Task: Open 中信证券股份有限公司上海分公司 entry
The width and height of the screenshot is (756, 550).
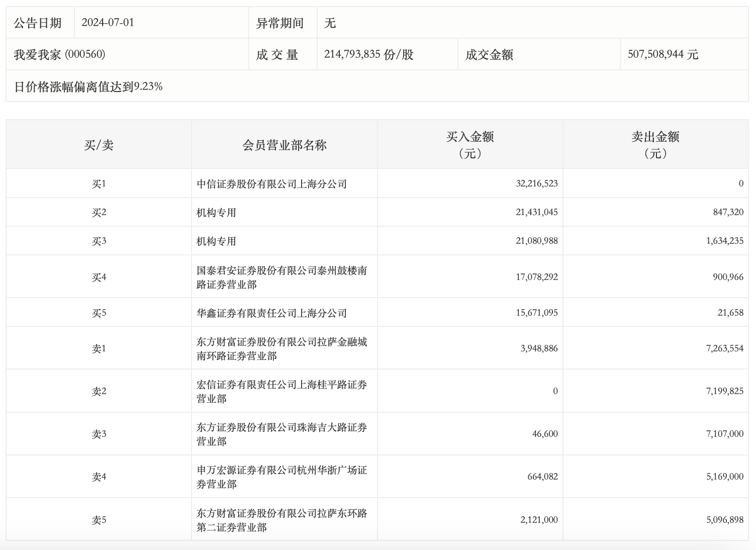Action: (x=271, y=184)
